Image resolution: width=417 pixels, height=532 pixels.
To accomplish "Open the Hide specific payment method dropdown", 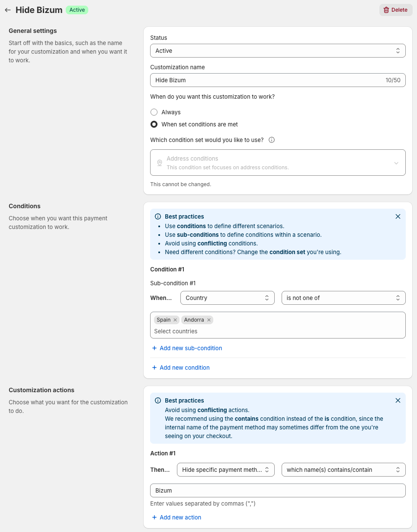I will [225, 470].
